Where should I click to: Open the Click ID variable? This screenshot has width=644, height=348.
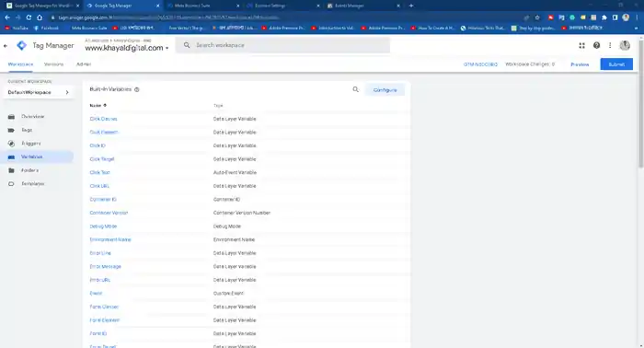point(98,145)
